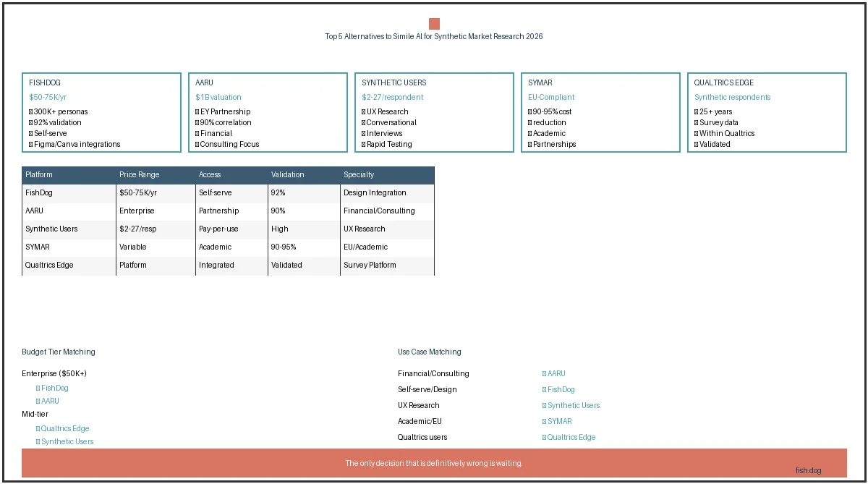Viewport: 868px width, 484px height.
Task: Click the Integrated access cell
Action: (x=231, y=266)
